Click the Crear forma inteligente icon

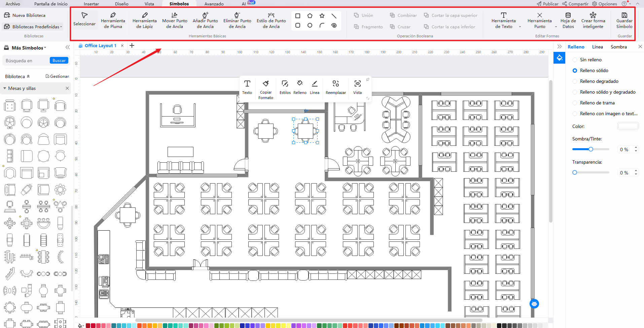593,20
